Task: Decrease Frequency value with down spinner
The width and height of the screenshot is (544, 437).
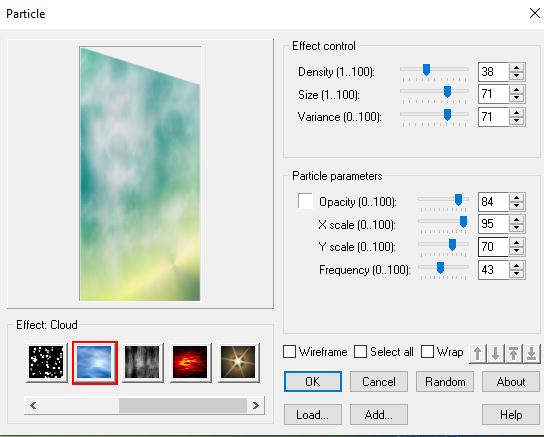Action: coord(517,274)
